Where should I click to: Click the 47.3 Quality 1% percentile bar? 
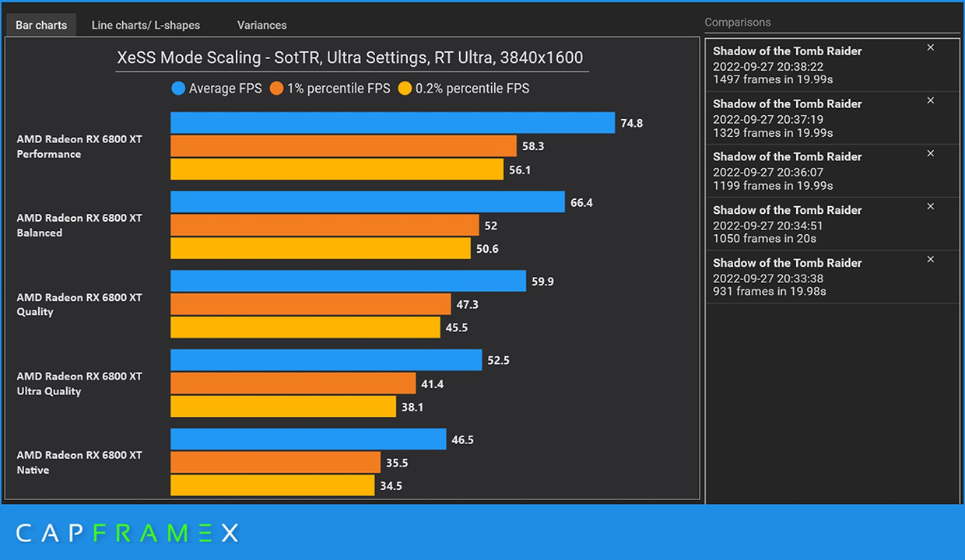coord(311,305)
